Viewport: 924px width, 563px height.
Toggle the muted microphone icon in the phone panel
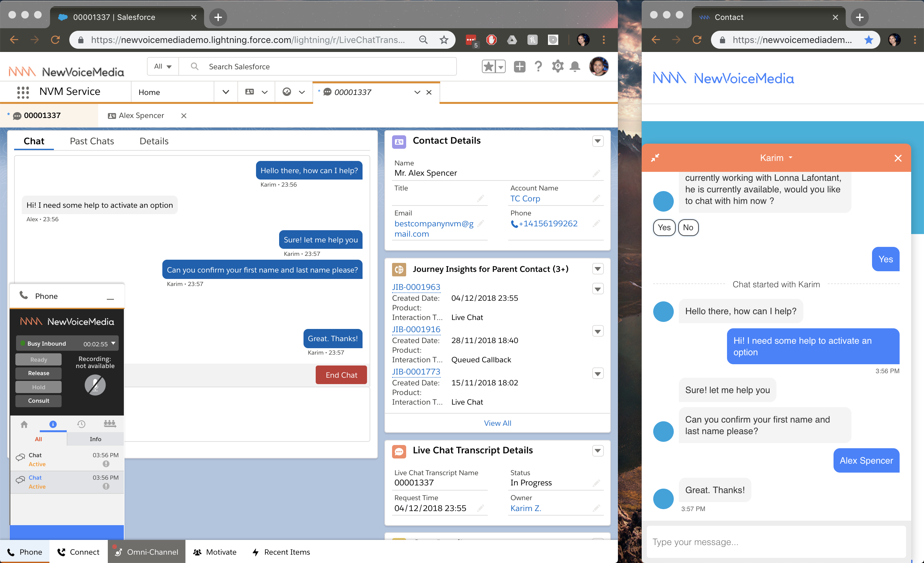(95, 385)
